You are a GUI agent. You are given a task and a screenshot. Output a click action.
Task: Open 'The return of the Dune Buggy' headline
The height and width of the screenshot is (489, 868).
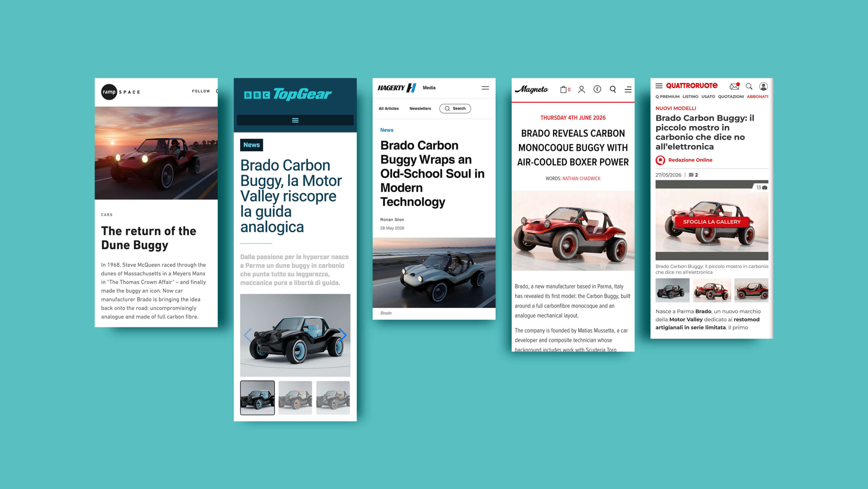point(149,238)
